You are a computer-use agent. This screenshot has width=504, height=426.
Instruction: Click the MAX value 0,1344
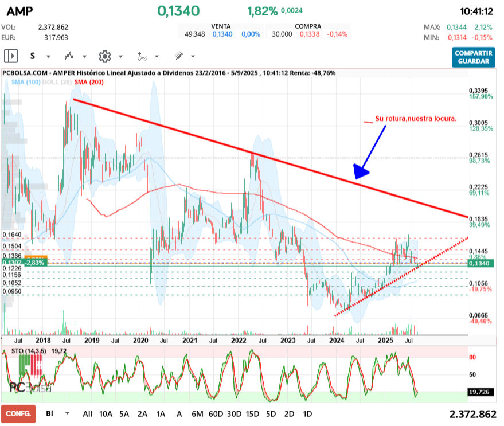click(x=456, y=28)
